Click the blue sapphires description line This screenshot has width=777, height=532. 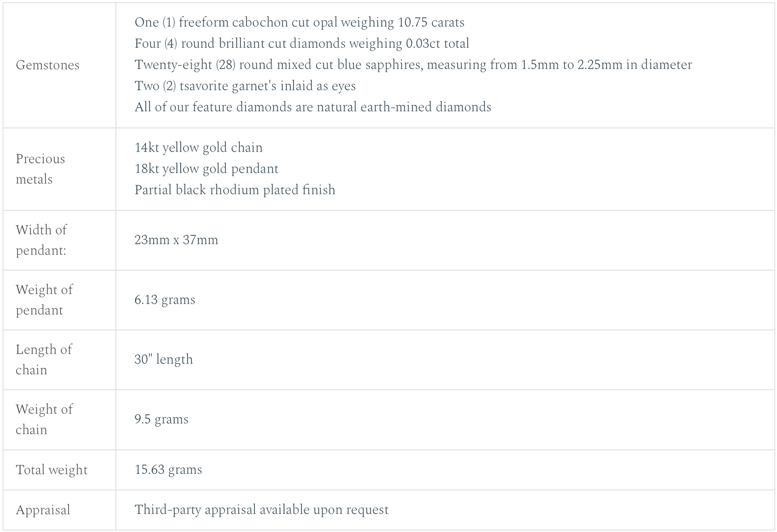pyautogui.click(x=412, y=65)
